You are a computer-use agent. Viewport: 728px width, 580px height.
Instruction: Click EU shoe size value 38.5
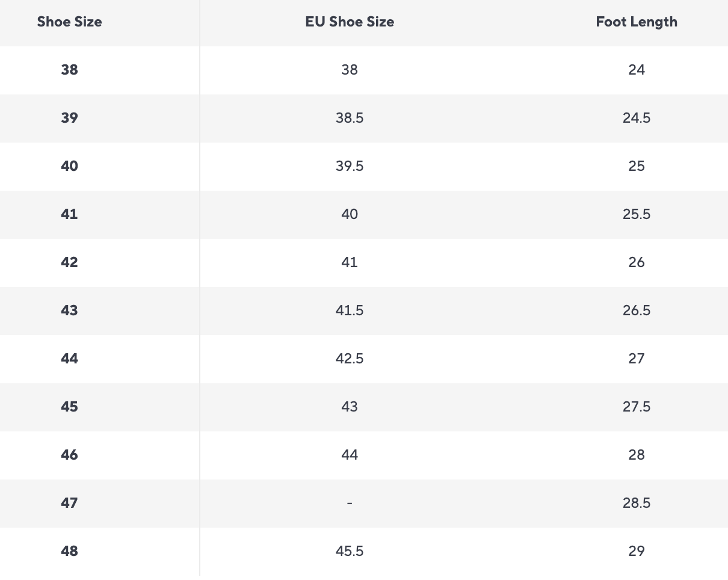[x=350, y=118]
